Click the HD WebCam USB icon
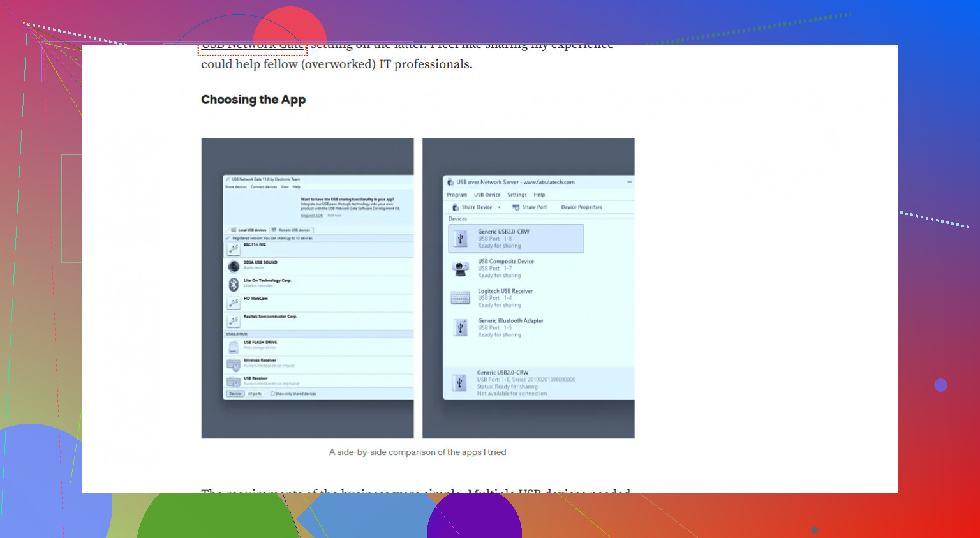 [234, 303]
